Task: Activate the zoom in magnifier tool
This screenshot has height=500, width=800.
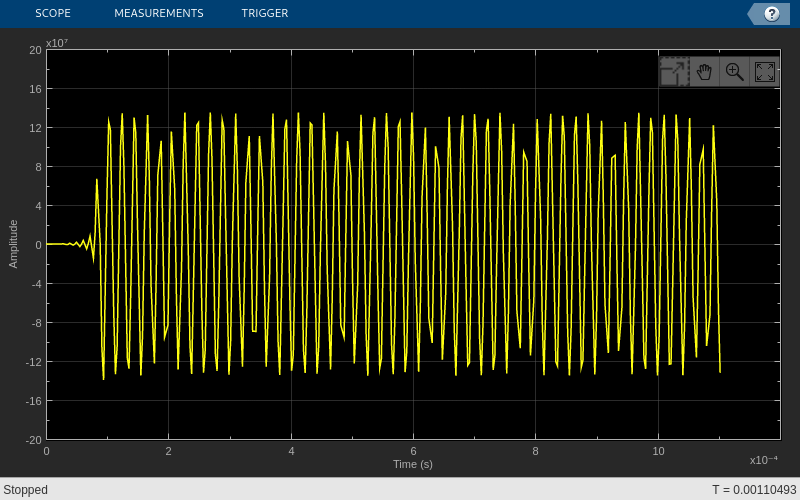Action: tap(734, 72)
